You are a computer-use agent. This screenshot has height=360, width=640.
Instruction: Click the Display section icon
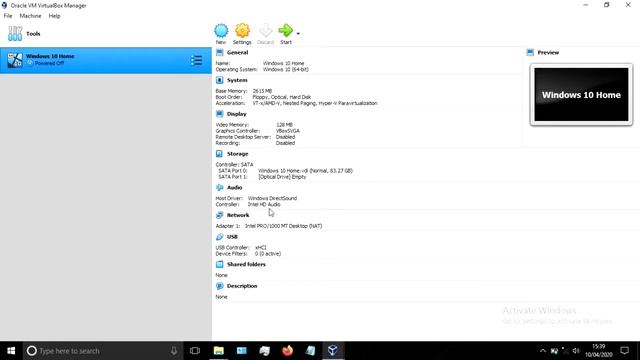coord(220,114)
